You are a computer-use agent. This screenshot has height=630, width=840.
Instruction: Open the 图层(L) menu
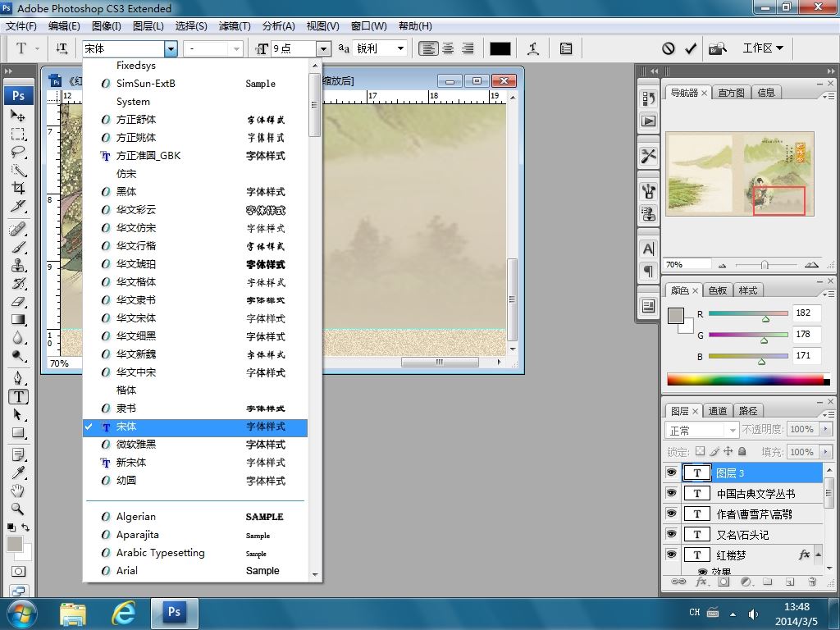(x=148, y=25)
